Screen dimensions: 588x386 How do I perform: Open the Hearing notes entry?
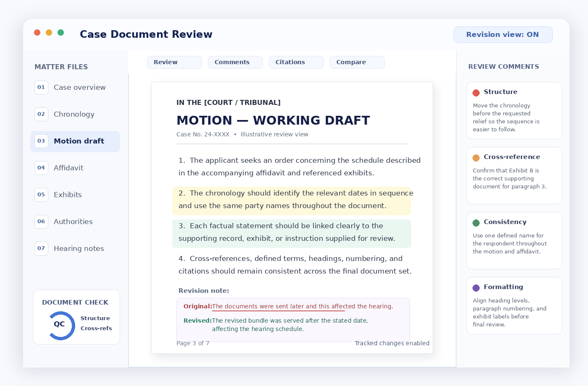pyautogui.click(x=75, y=248)
